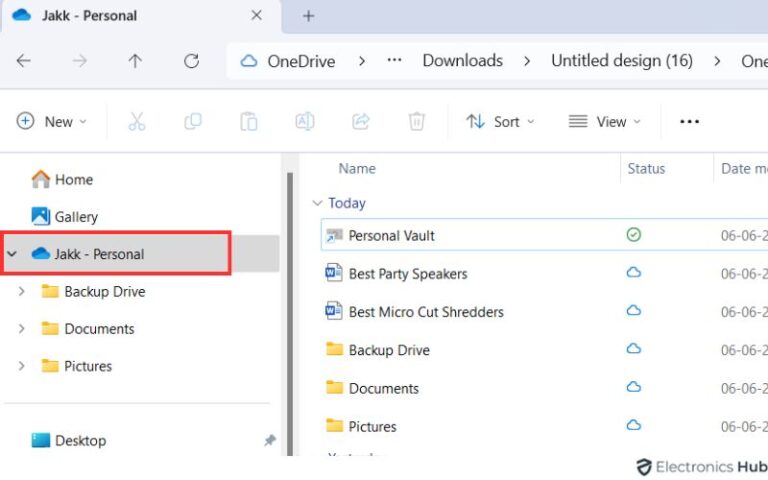This screenshot has height=480, width=768.
Task: Click the Rename icon in toolbar
Action: coord(305,121)
